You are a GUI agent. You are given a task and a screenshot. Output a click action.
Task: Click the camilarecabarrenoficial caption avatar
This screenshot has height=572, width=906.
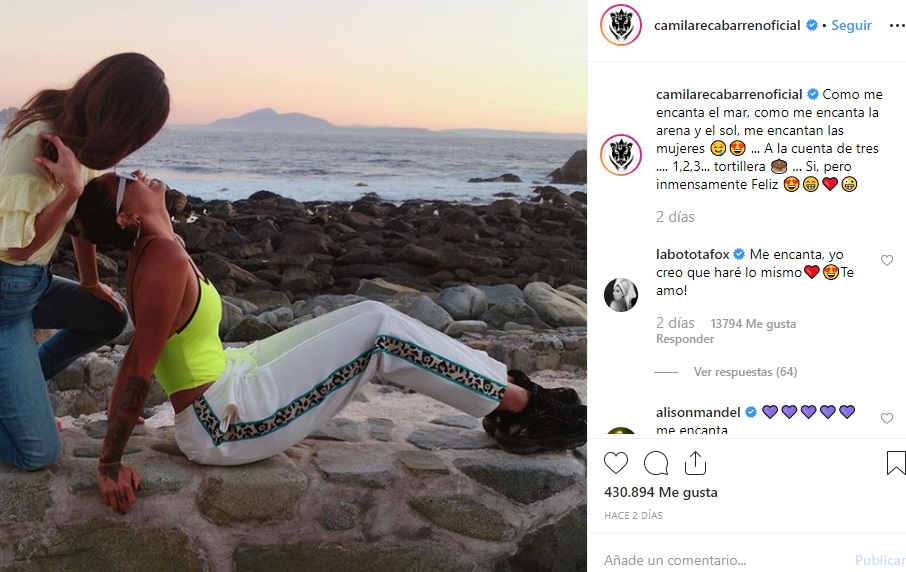[x=621, y=155]
